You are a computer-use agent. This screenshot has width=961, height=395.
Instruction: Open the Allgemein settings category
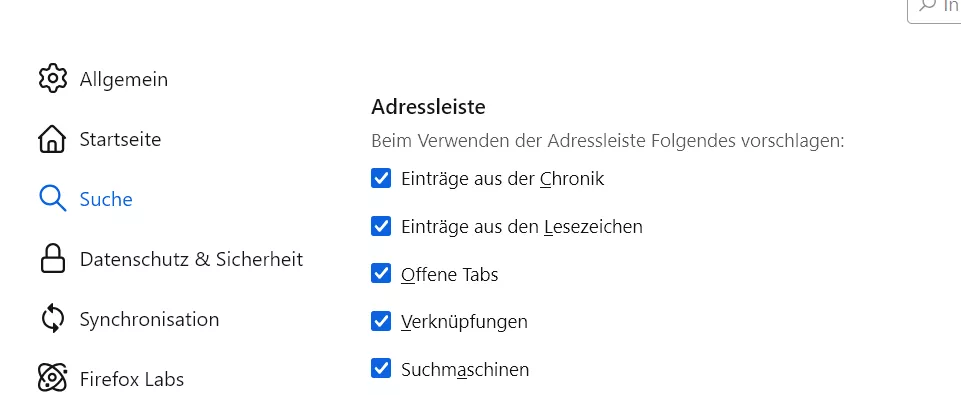point(124,79)
